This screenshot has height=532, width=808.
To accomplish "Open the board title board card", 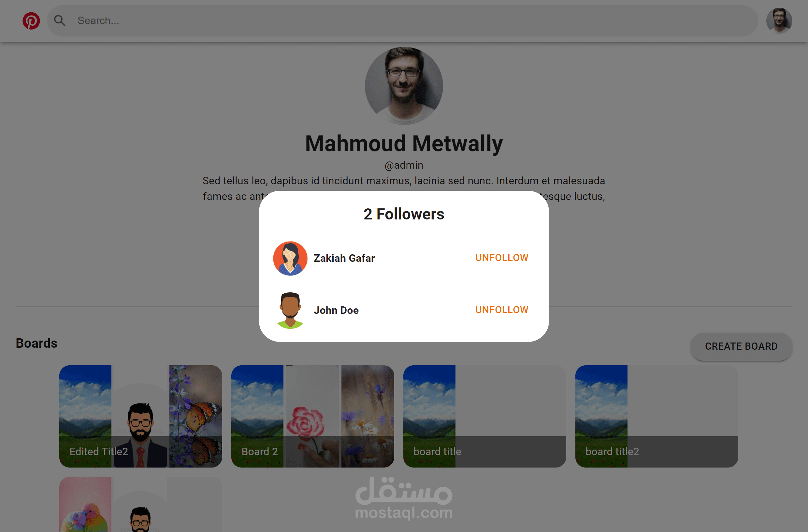I will (x=484, y=416).
